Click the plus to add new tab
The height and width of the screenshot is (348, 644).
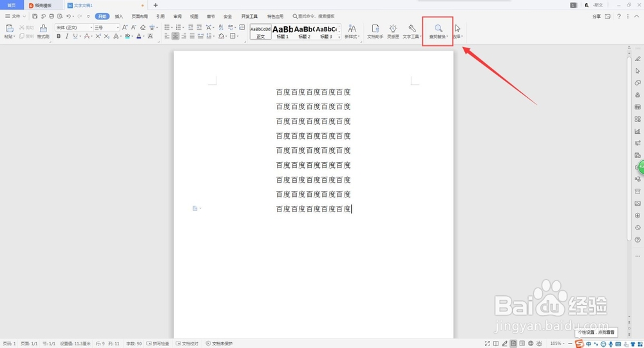[x=155, y=5]
